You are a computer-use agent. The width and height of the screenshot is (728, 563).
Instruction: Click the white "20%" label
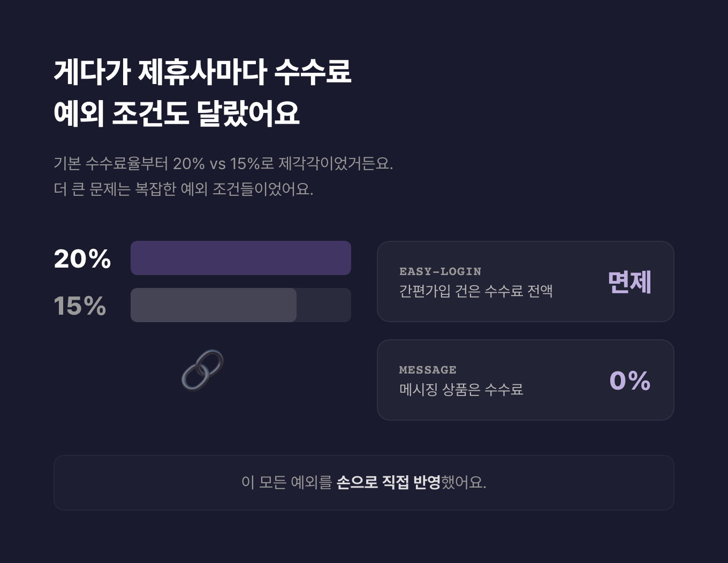[x=82, y=259]
